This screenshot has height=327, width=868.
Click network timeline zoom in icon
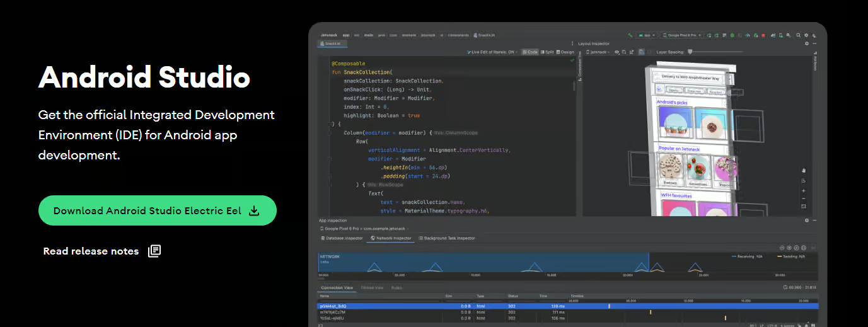click(x=789, y=248)
